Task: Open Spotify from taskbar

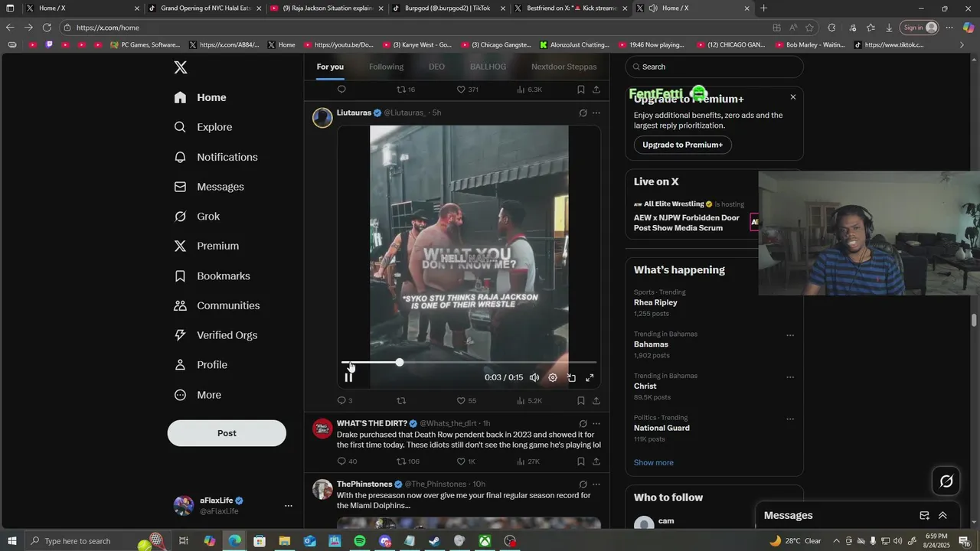Action: [360, 541]
